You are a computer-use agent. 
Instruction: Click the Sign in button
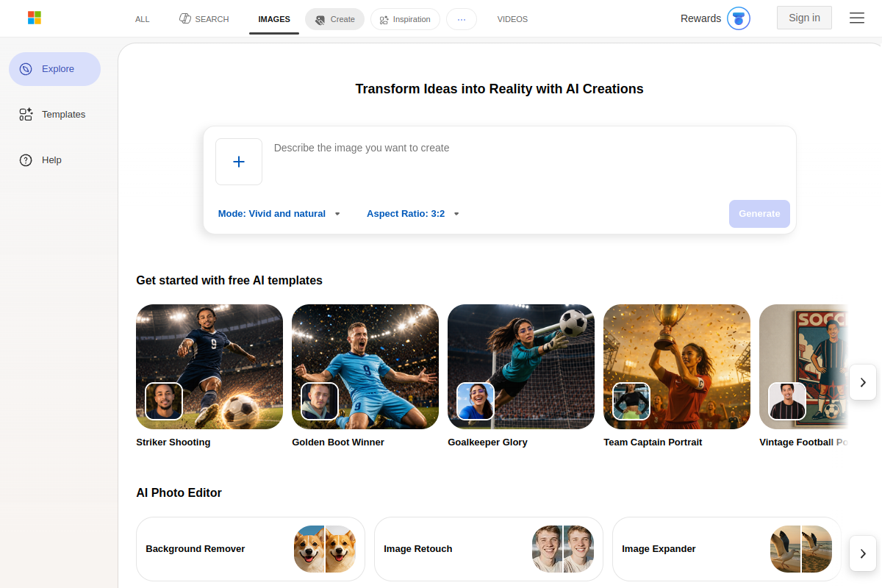click(804, 18)
